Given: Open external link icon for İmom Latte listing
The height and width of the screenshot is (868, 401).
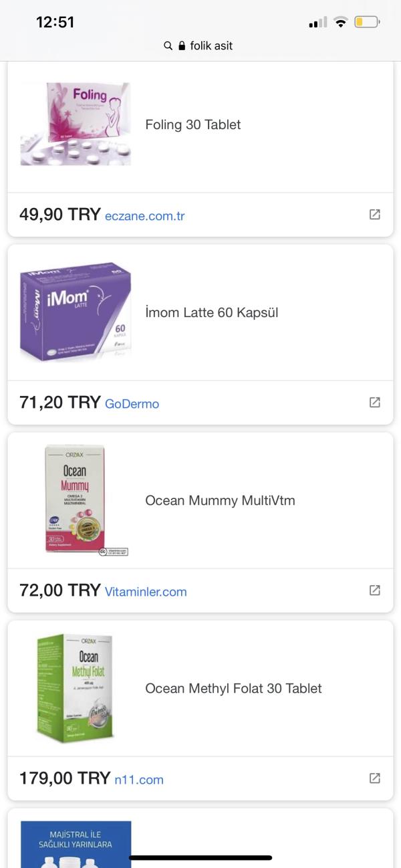Looking at the screenshot, I should point(375,403).
